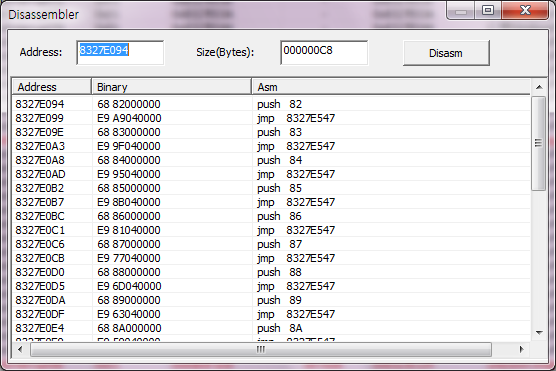Click binary value 68 84000000
This screenshot has height=371, width=556.
[x=129, y=160]
